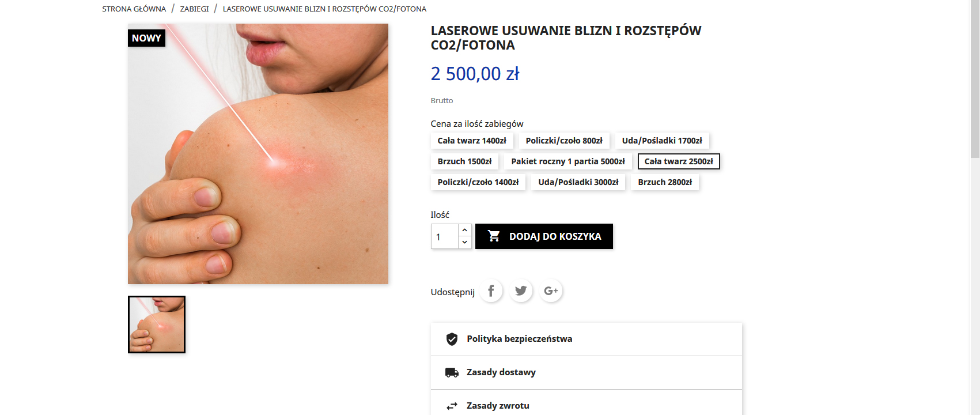Click the quantity input field
The image size is (980, 415).
coord(445,236)
